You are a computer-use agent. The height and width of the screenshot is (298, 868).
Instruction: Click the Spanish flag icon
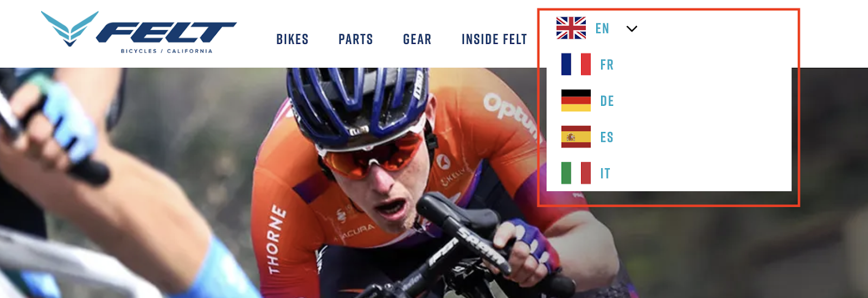576,137
